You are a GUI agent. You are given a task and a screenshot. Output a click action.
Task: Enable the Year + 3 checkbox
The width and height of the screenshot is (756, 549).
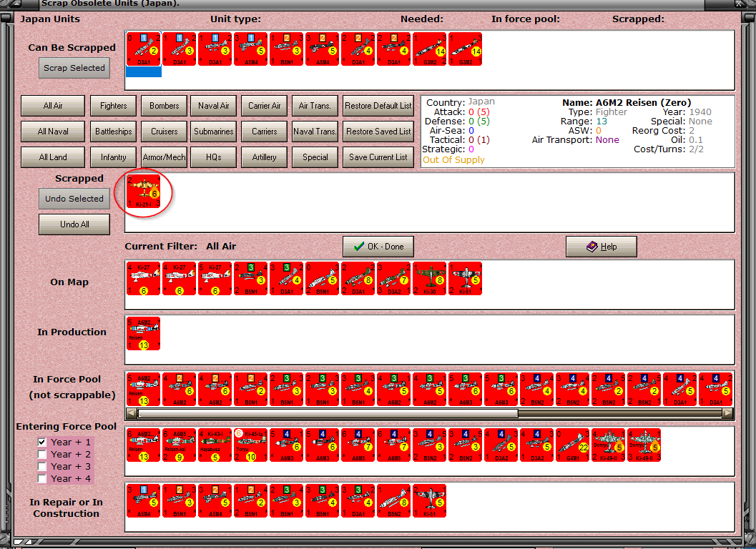(42, 467)
